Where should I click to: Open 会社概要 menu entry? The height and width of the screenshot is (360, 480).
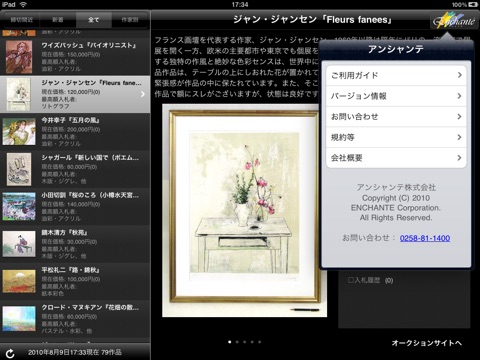396,158
